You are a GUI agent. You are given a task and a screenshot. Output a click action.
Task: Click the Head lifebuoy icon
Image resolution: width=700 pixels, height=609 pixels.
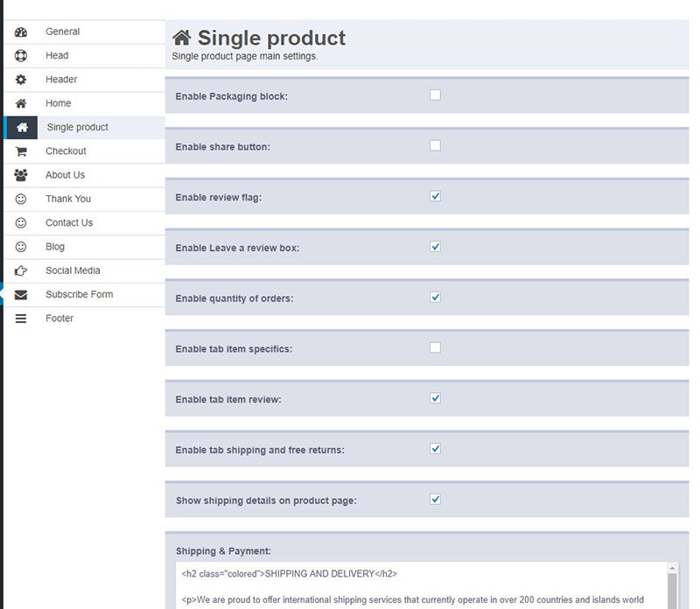point(21,56)
